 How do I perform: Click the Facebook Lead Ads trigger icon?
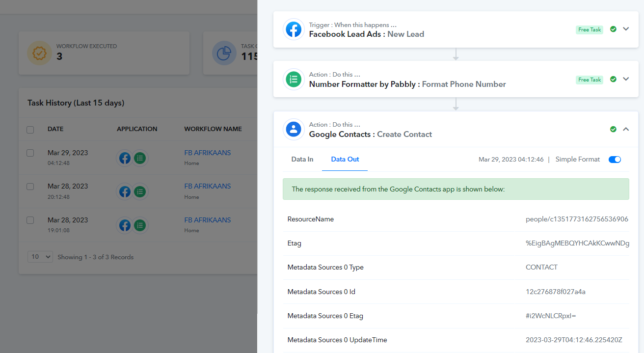[294, 29]
